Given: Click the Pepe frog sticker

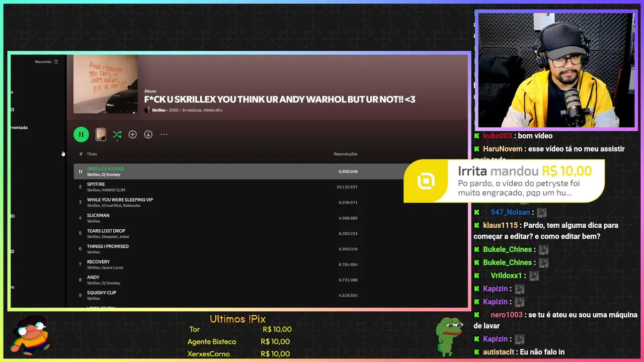Looking at the screenshot, I should tap(448, 336).
